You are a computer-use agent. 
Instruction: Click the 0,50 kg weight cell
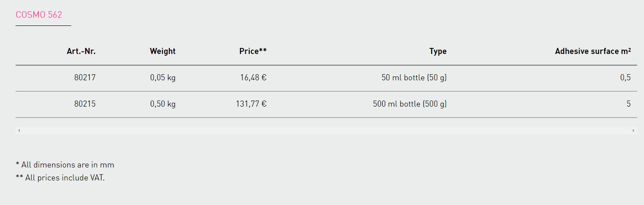tap(163, 104)
